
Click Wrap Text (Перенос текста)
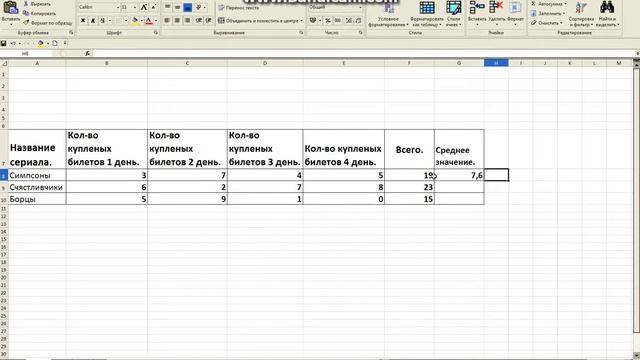238,7
